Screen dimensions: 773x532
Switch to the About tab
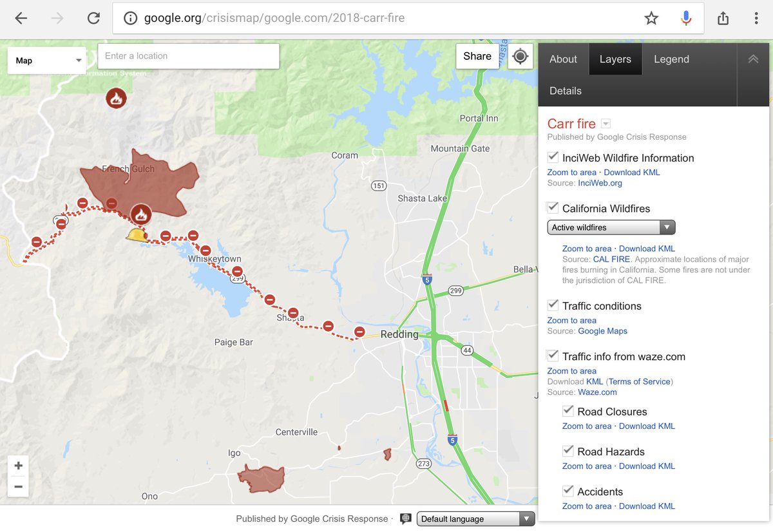coord(563,59)
